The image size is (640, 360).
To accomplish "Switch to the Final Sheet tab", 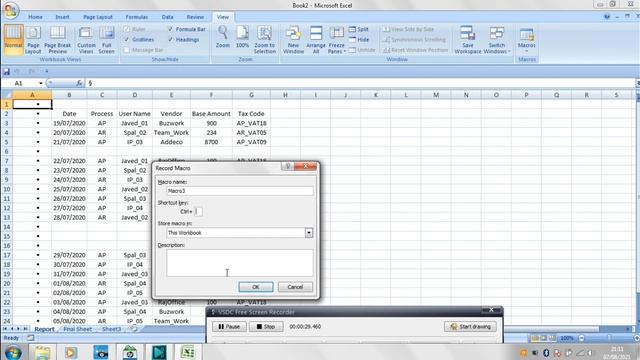I will 78,329.
